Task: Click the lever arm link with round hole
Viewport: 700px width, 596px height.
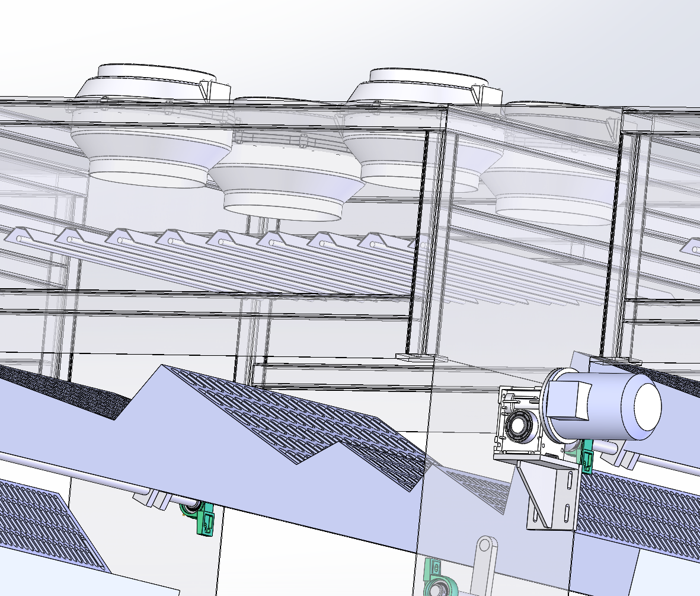Action: [x=484, y=565]
